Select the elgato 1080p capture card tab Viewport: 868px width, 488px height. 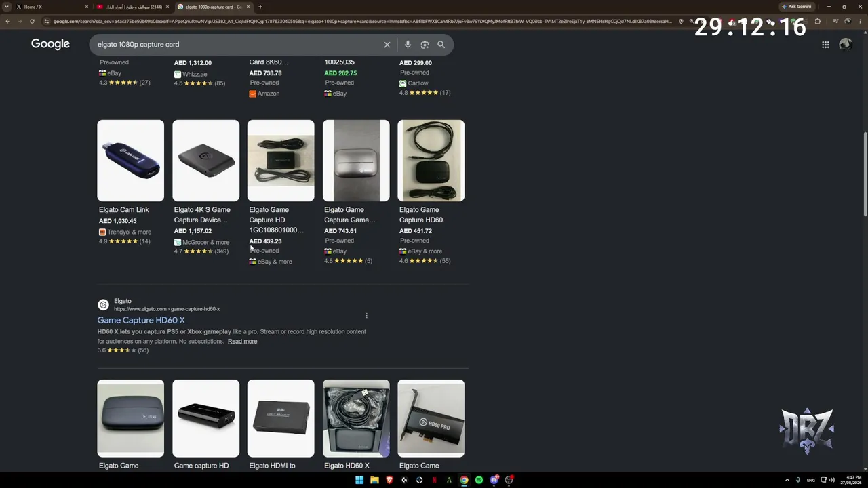[x=214, y=7]
